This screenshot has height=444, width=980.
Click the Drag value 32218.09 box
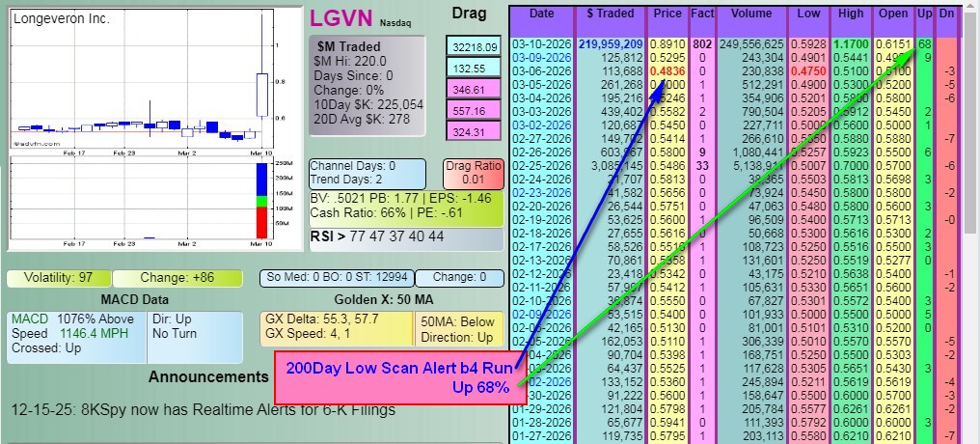click(x=474, y=47)
